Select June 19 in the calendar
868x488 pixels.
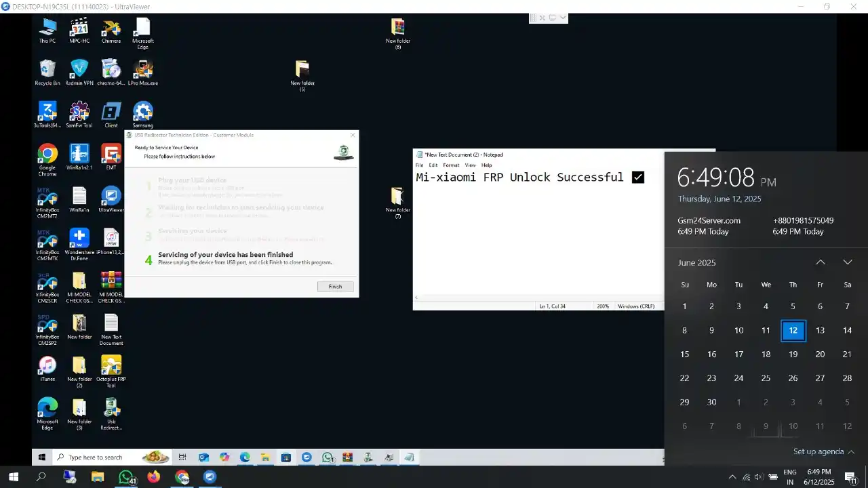(x=793, y=354)
